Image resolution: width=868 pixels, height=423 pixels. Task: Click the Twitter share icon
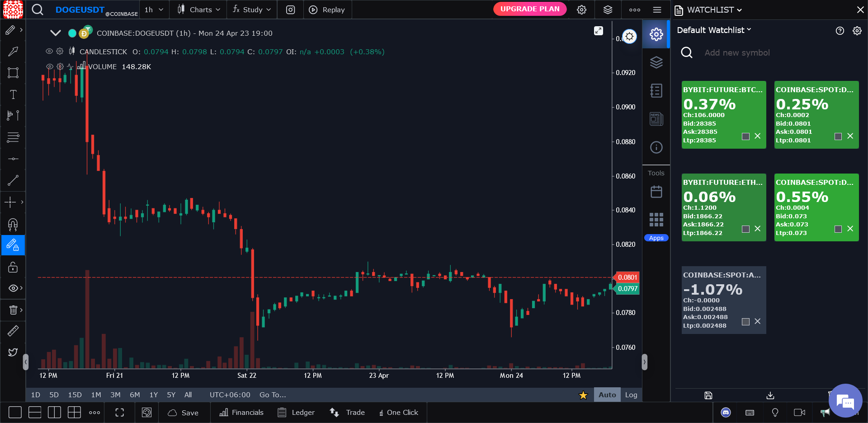(13, 352)
